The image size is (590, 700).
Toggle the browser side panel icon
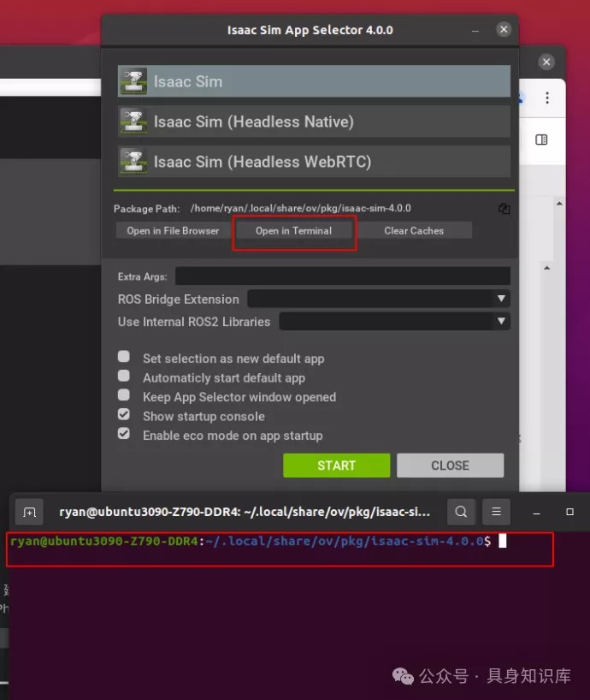tap(541, 139)
